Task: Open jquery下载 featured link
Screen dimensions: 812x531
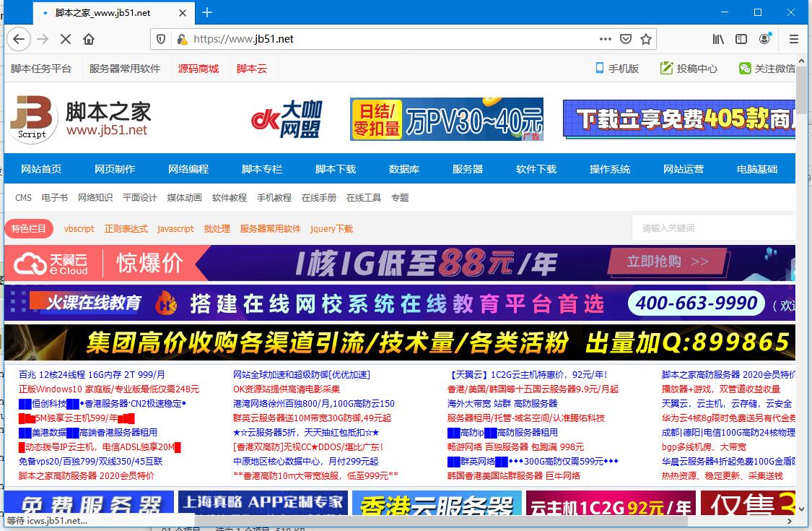Action: click(x=331, y=229)
